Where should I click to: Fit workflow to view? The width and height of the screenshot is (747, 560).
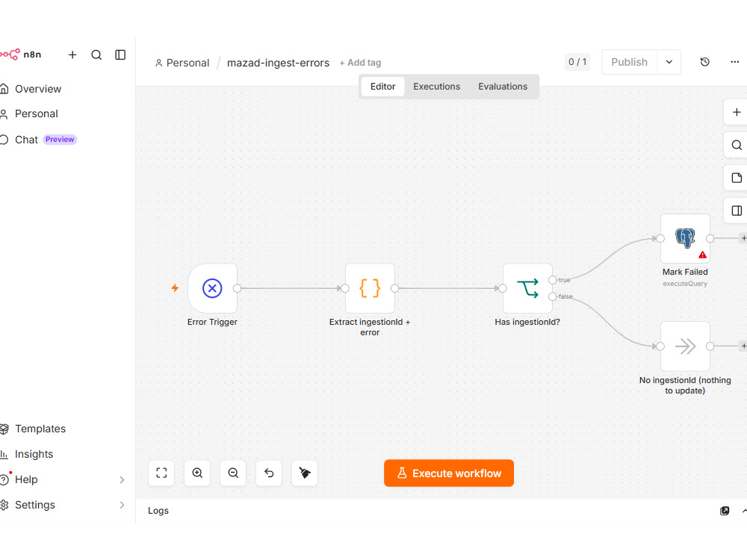point(161,473)
